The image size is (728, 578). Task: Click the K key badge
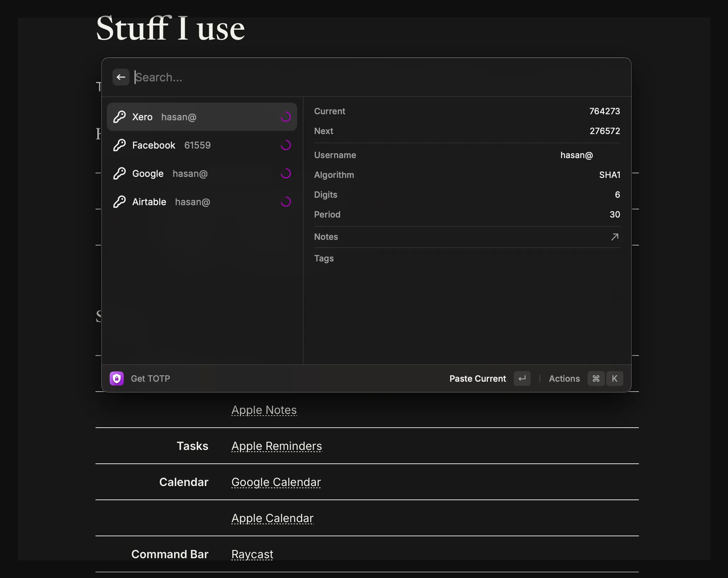click(x=614, y=378)
